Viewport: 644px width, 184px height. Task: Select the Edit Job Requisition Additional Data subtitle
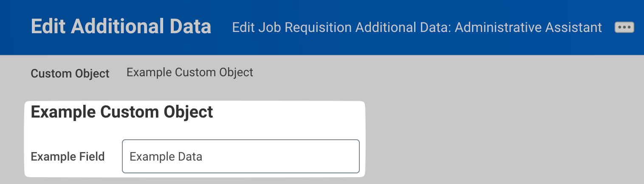click(x=417, y=28)
